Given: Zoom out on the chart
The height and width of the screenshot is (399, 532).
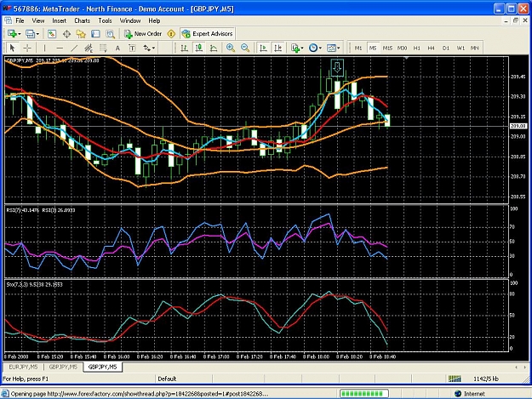Looking at the screenshot, I should point(245,48).
